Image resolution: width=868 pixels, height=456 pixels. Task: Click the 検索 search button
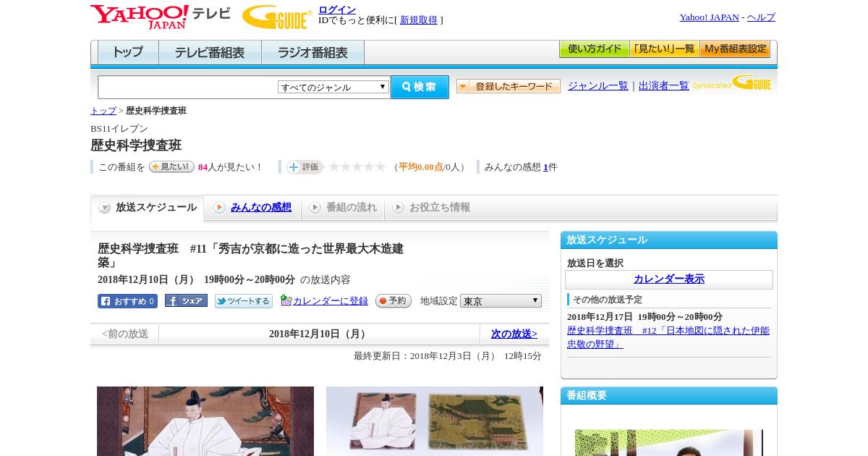pyautogui.click(x=420, y=87)
